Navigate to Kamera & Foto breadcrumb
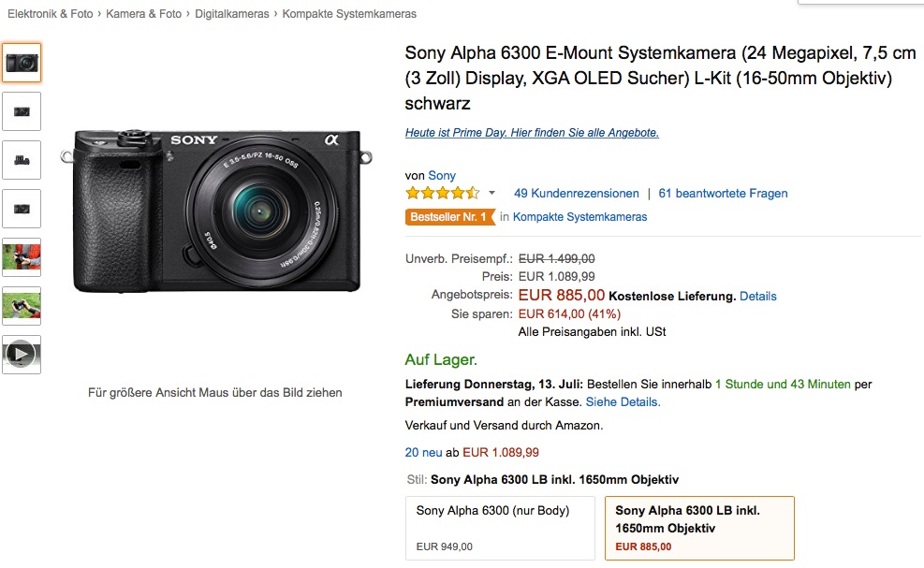Image resolution: width=924 pixels, height=568 pixels. 140,13
